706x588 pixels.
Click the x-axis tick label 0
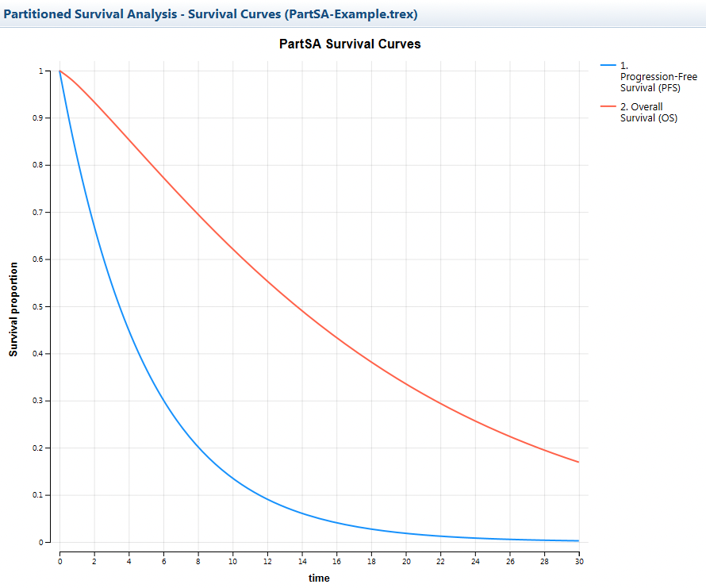click(59, 560)
